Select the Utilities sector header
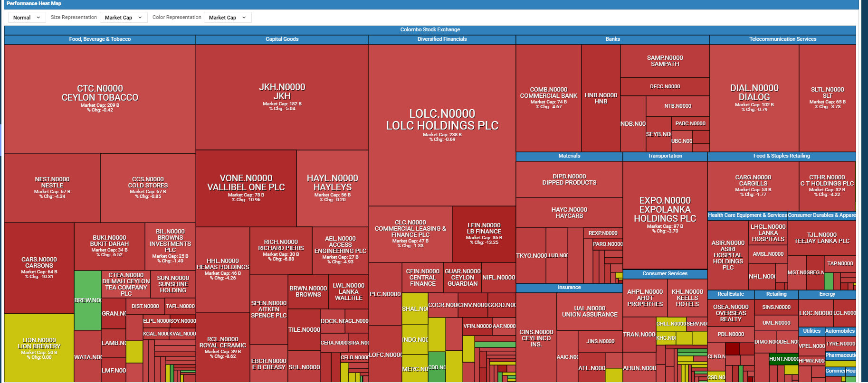Image resolution: width=868 pixels, height=383 pixels. click(x=812, y=331)
